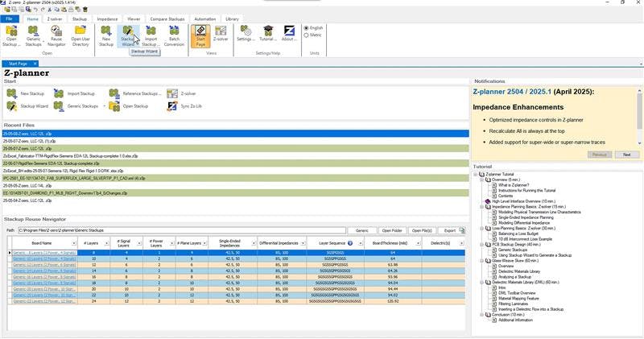Launch Stackup Wizard from the ribbon
Screen dimensions: 644x339
pos(128,35)
